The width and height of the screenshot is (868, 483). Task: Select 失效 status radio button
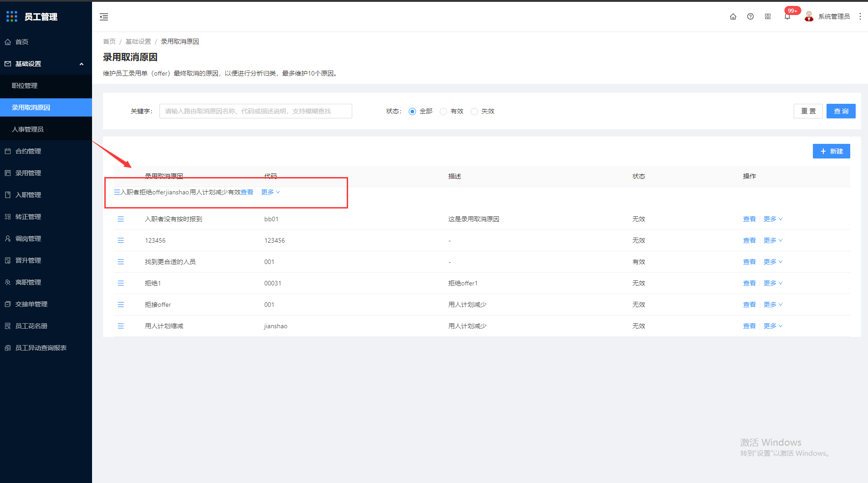coord(474,112)
